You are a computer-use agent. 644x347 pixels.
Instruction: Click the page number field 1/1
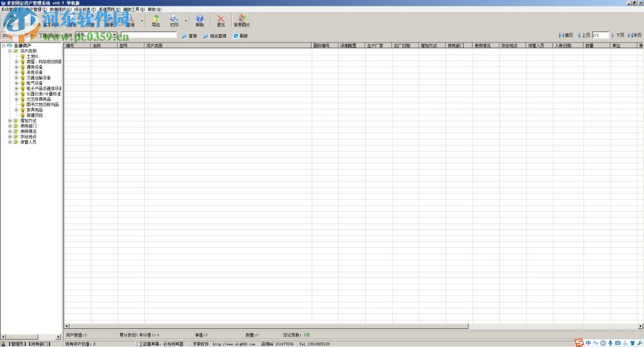[600, 35]
